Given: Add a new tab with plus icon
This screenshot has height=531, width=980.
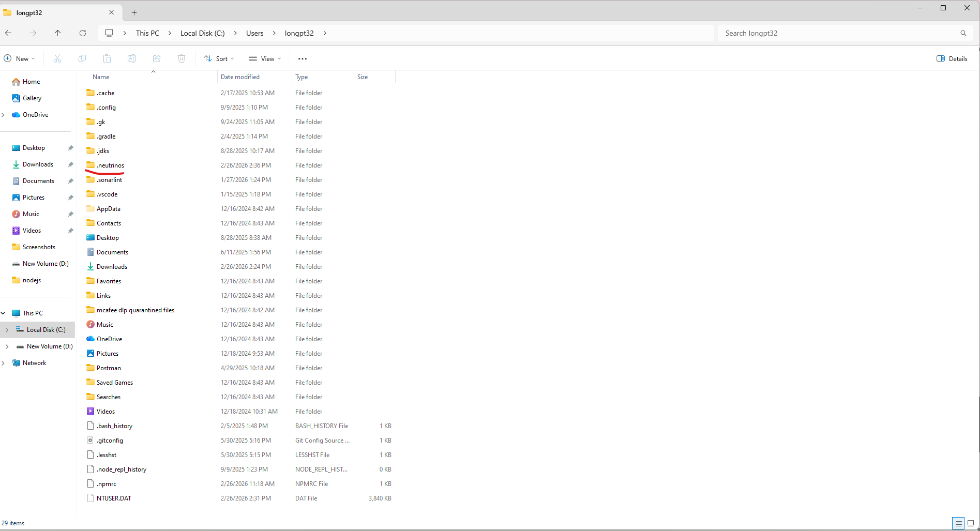Looking at the screenshot, I should 134,12.
